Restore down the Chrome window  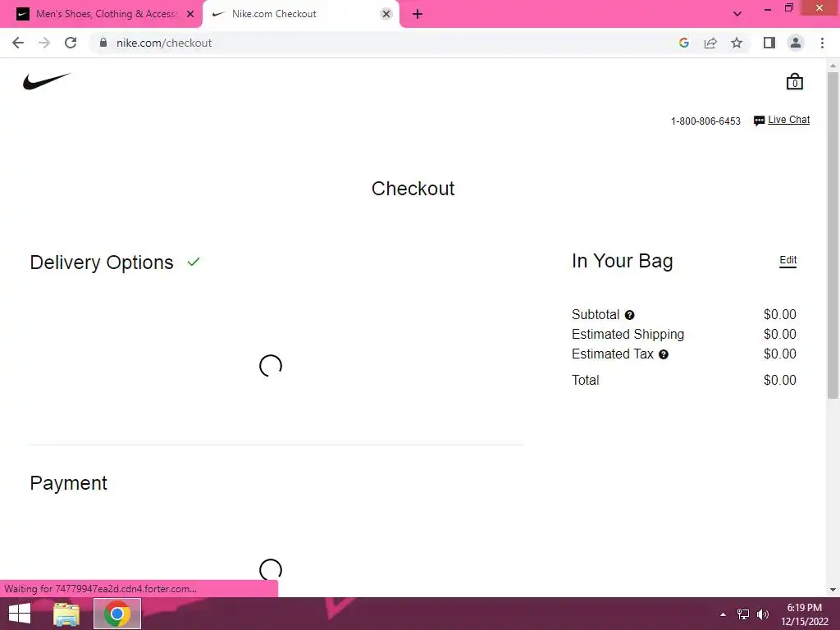[x=788, y=8]
